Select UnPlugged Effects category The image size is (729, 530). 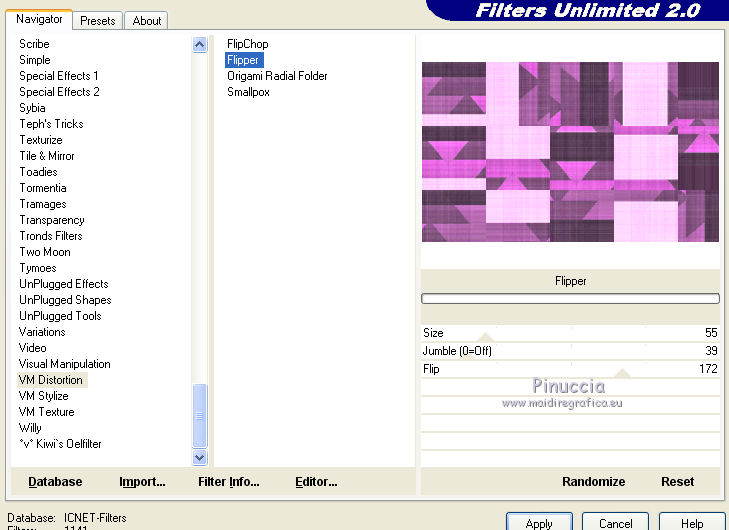tap(64, 284)
